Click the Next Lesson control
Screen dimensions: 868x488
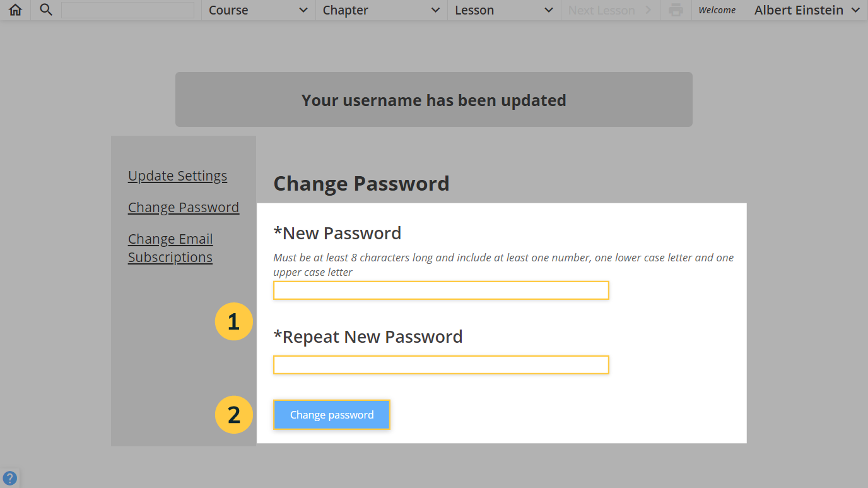pyautogui.click(x=601, y=9)
